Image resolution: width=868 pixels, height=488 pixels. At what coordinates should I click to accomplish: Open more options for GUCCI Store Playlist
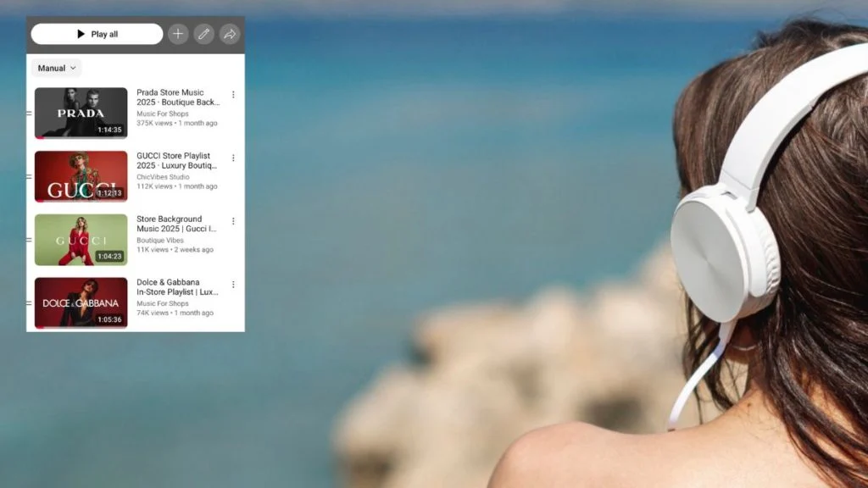click(x=233, y=158)
